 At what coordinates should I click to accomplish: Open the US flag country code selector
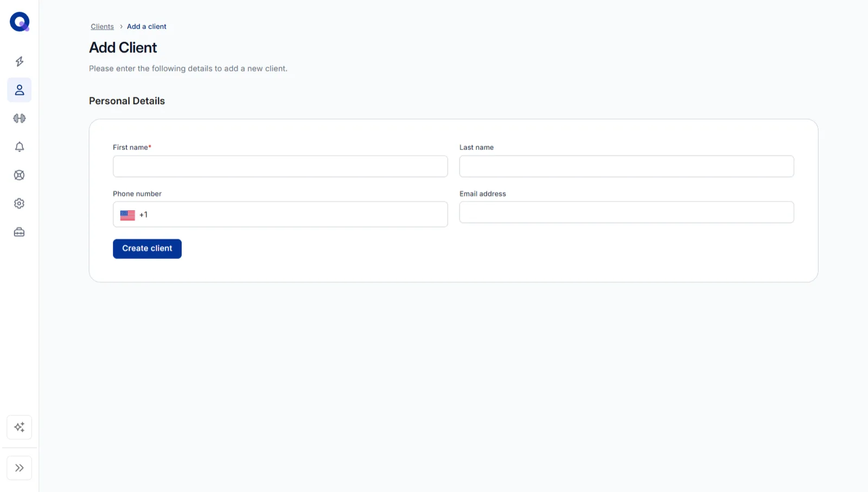tap(127, 215)
